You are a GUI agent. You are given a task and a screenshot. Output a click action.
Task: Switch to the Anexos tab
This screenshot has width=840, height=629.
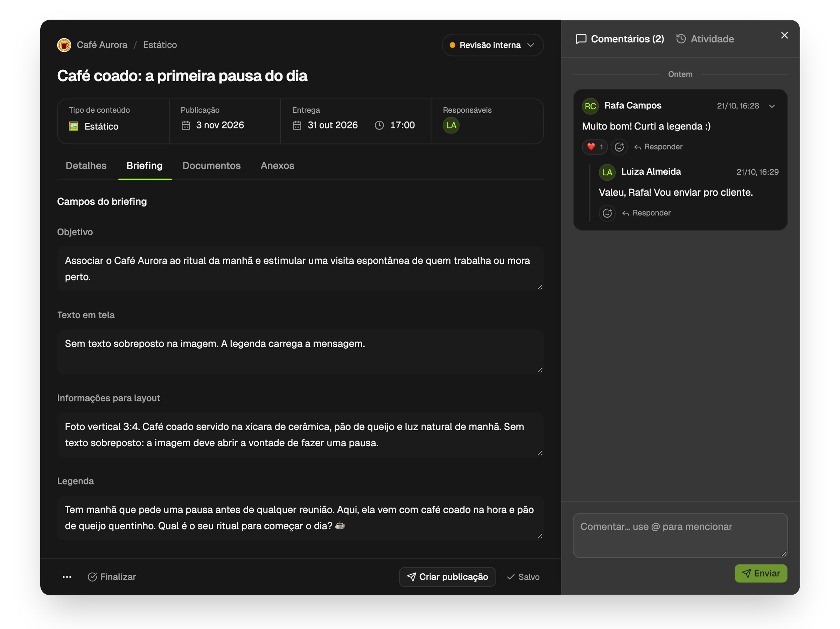pyautogui.click(x=277, y=166)
